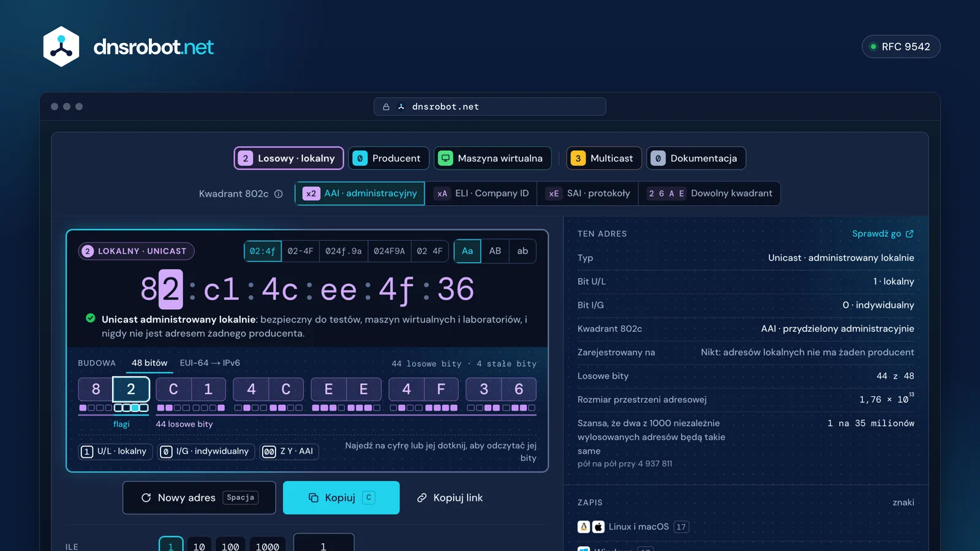Click the dnsrobot.net address bar

(490, 107)
